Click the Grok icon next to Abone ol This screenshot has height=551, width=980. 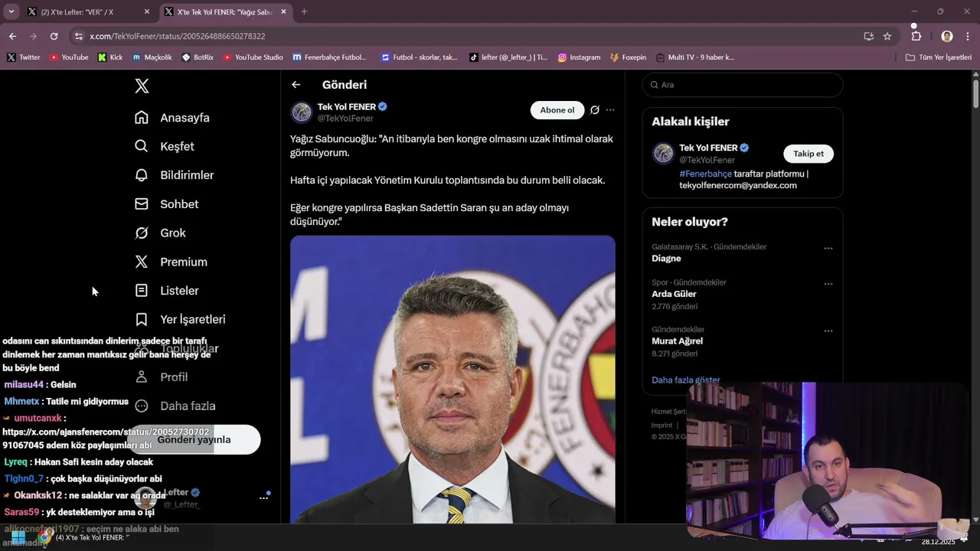coord(595,110)
